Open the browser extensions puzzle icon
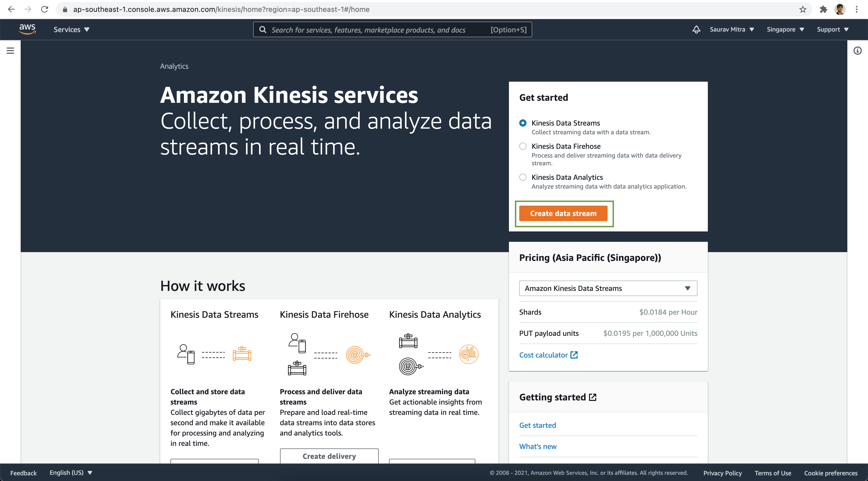 click(x=823, y=9)
